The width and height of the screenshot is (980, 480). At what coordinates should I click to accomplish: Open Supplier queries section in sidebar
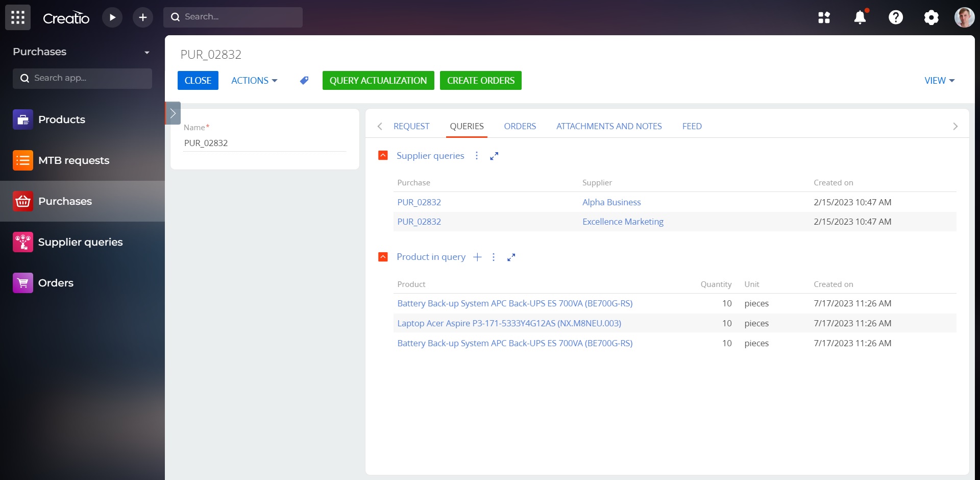[x=80, y=242]
